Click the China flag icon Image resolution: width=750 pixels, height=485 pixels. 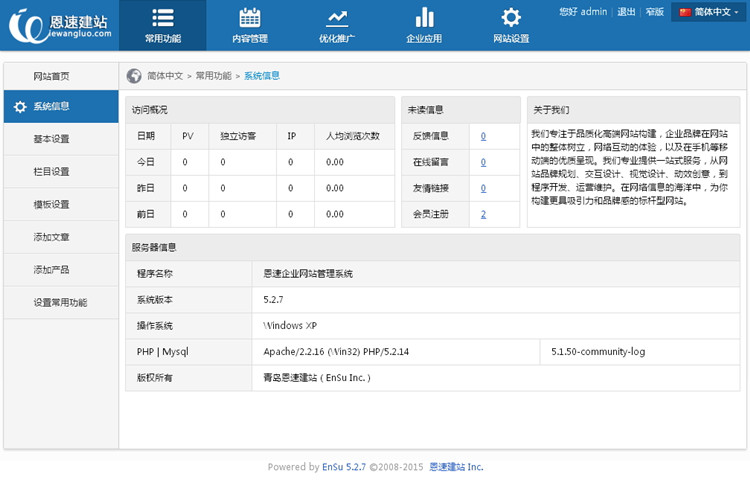[x=685, y=12]
